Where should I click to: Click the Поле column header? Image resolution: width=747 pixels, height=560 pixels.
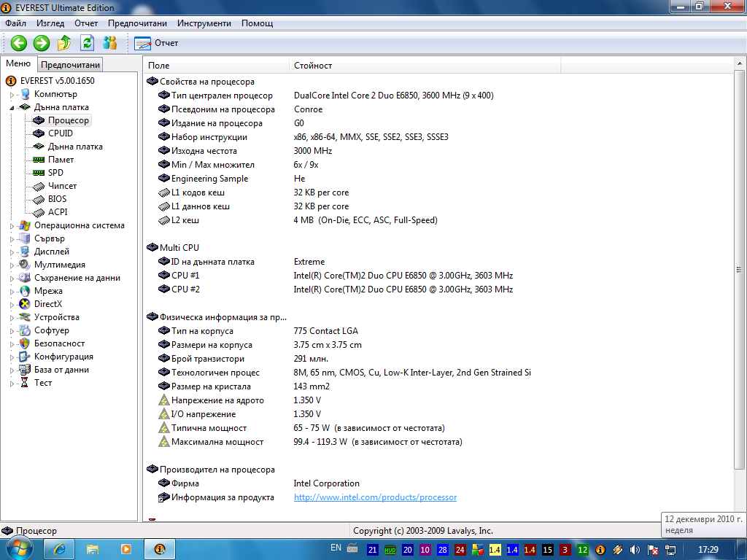(x=216, y=65)
